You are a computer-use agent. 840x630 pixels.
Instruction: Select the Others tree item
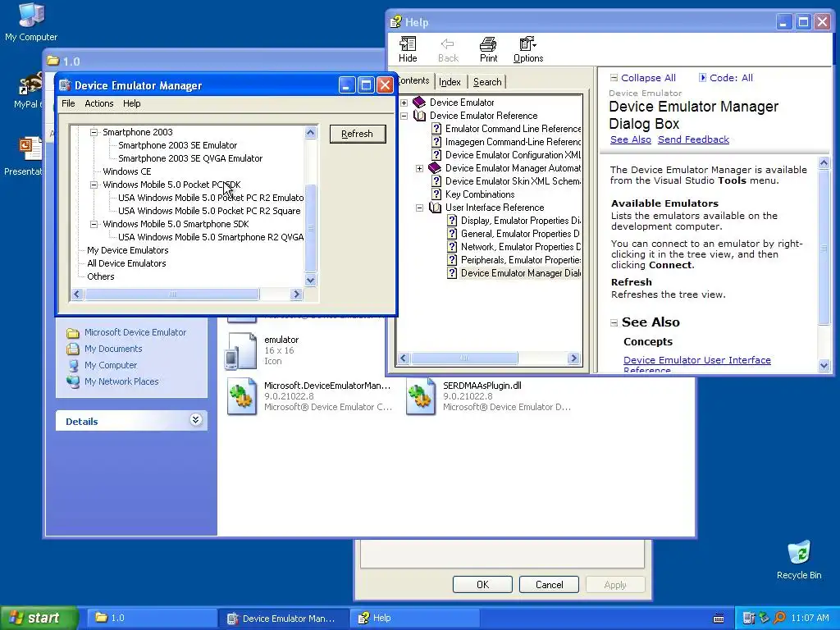point(101,276)
